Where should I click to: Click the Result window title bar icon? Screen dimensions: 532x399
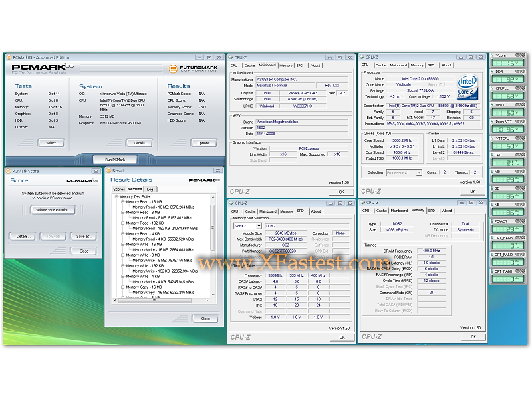(108, 170)
